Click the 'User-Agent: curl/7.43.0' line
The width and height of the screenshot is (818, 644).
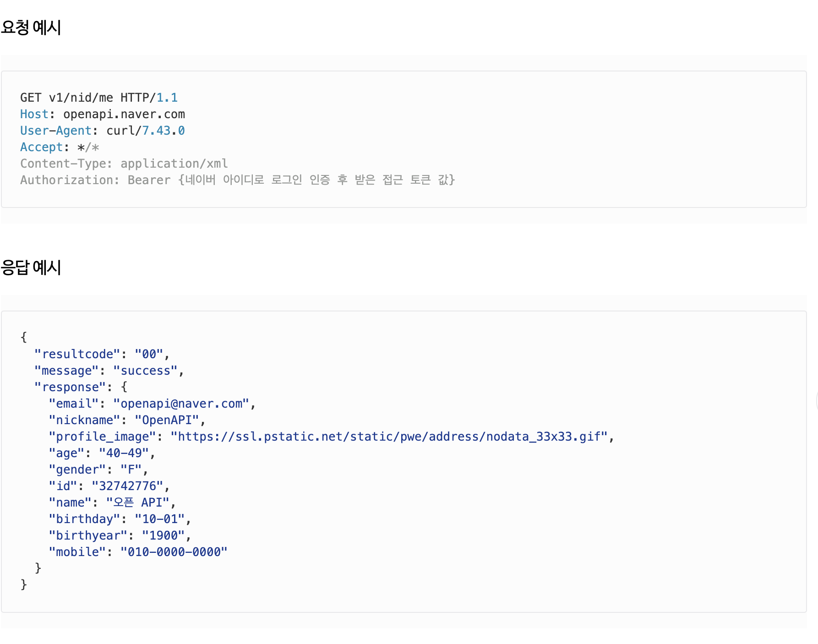103,131
